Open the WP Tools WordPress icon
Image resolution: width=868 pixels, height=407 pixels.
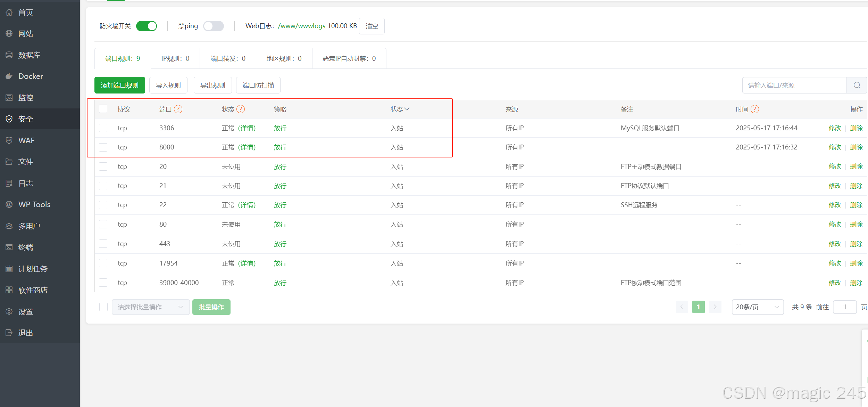click(9, 204)
